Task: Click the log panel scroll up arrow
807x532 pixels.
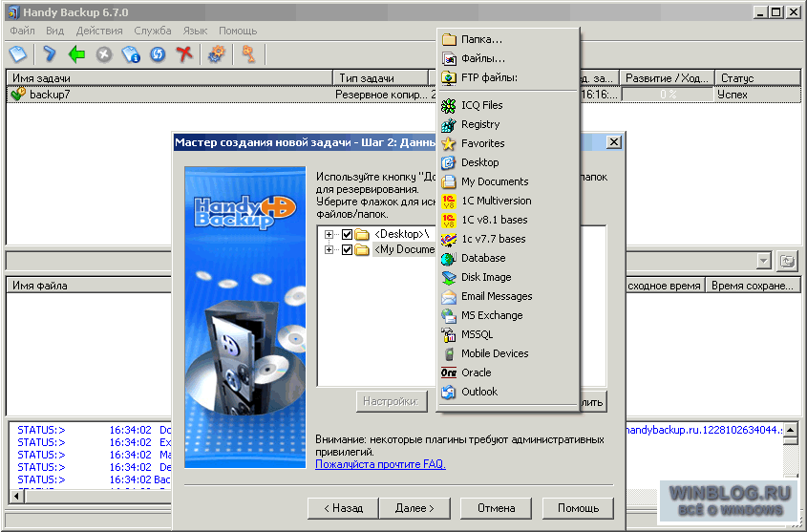Action: tap(791, 429)
